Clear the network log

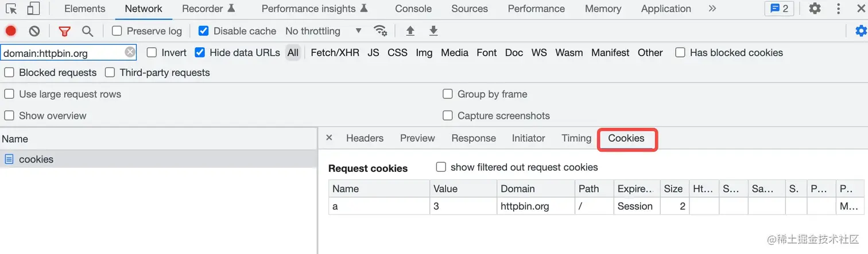[34, 31]
